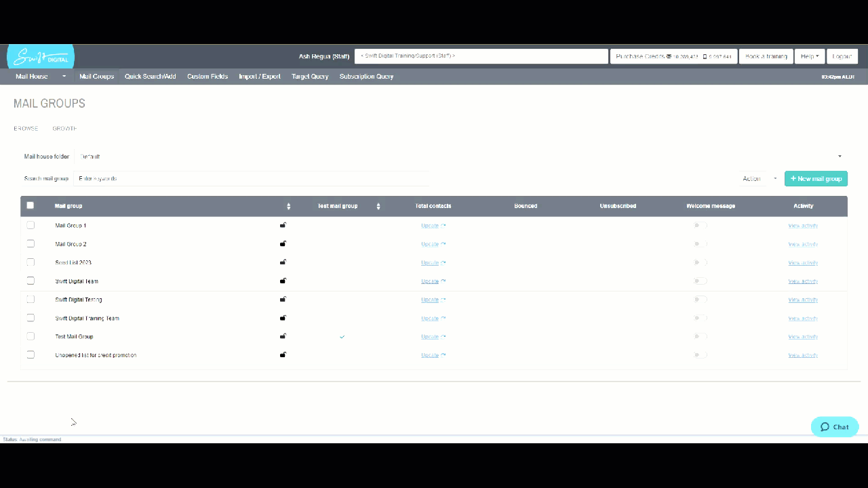Update total contacts for Seed List 2023
The image size is (868, 488).
[x=433, y=262]
